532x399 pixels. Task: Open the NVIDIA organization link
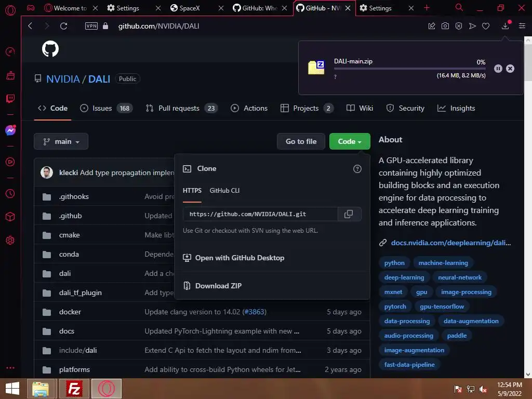[x=63, y=79]
